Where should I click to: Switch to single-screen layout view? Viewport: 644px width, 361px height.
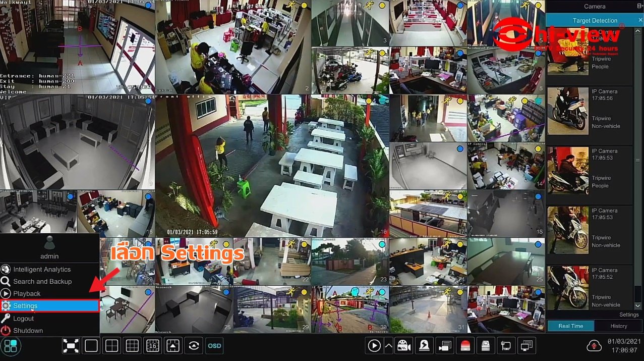(91, 345)
